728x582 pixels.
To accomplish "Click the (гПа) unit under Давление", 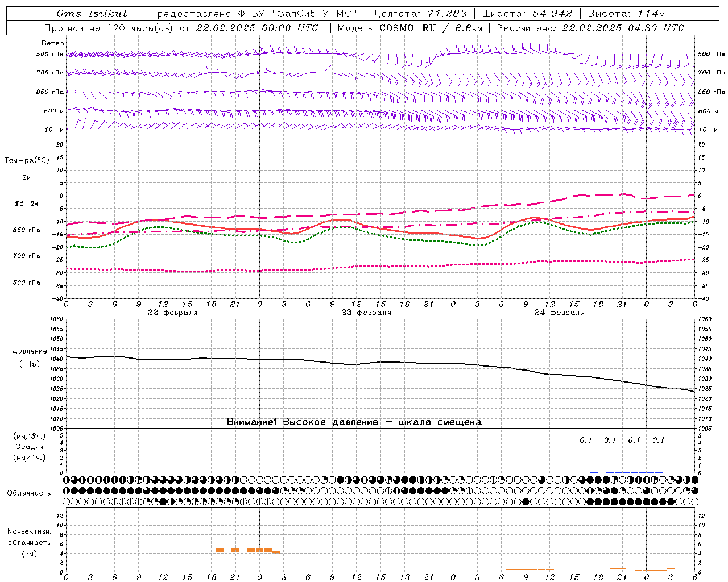I will point(30,364).
